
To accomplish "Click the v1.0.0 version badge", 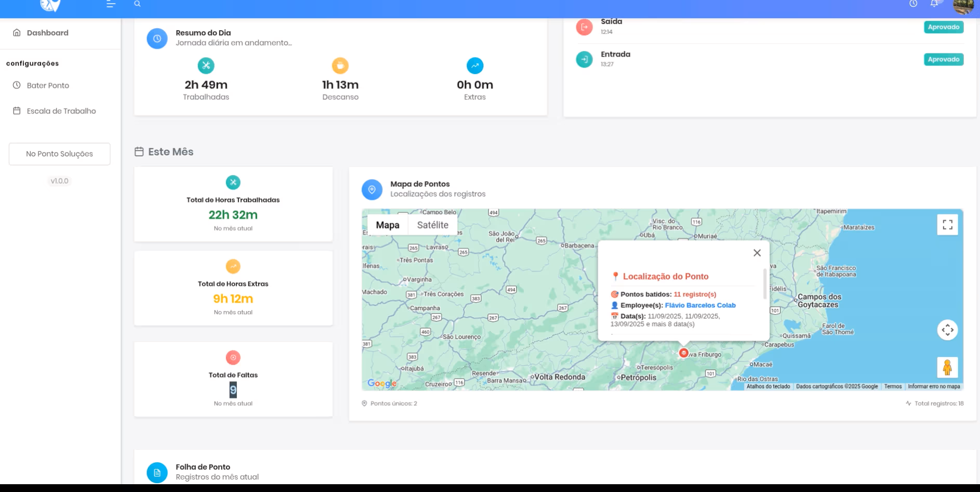I will coord(59,181).
